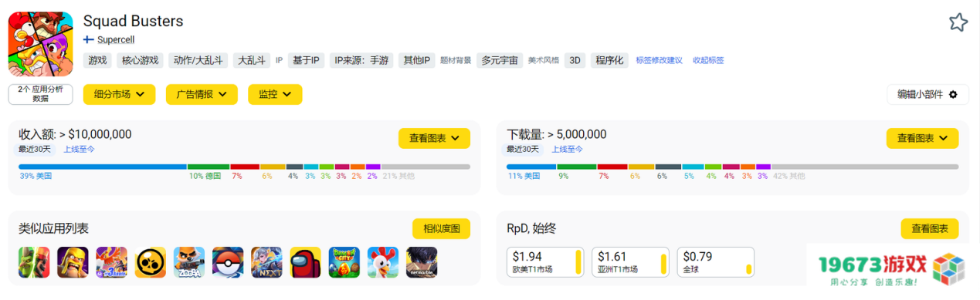The width and height of the screenshot is (980, 300).
Task: Click the 21% 其他 revenue label
Action: point(398,176)
